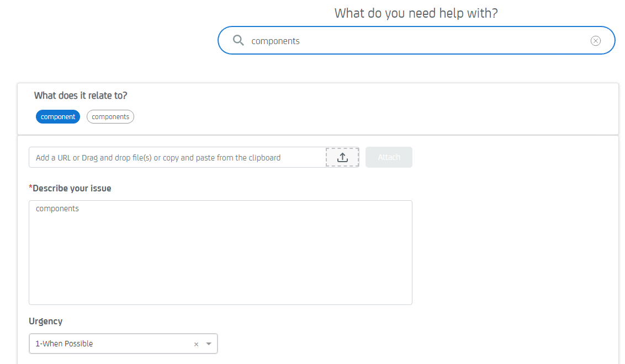Click the word "components" in the issue description

[57, 208]
